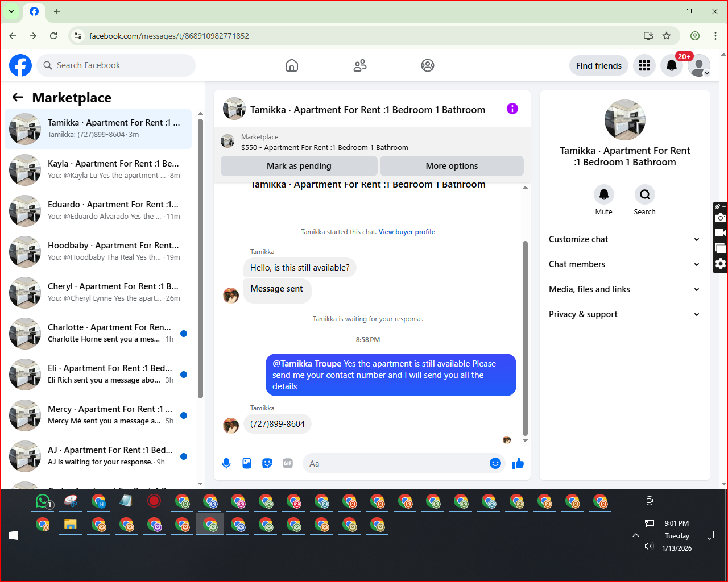Open WhatsApp from the taskbar
This screenshot has width=728, height=582.
(x=43, y=501)
